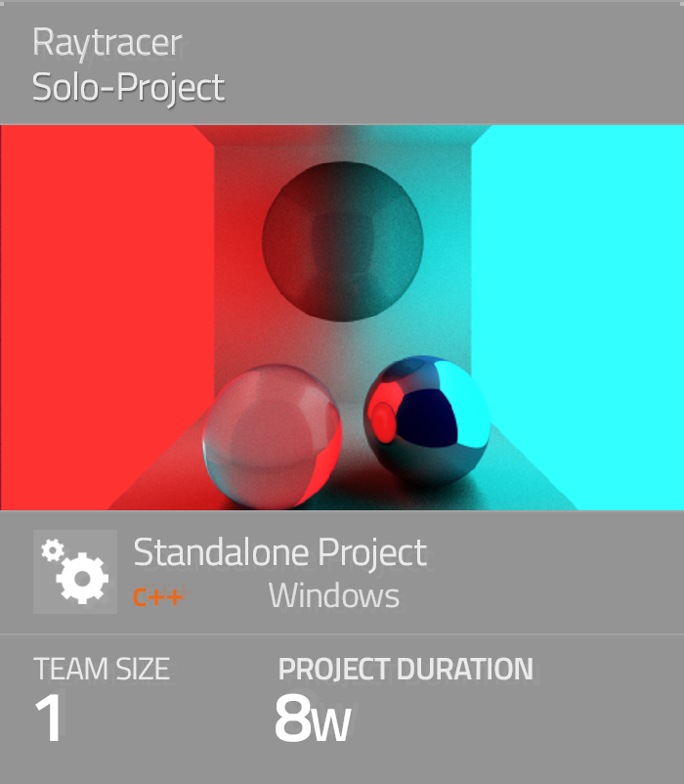Screen dimensions: 684x784
Task: Click the dark matte sphere at top
Action: tap(342, 237)
